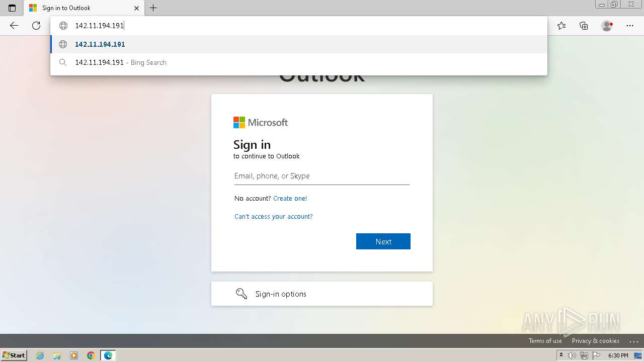Viewport: 644px width, 362px height.
Task: Reload the page with the refresh icon
Action: [36, 26]
